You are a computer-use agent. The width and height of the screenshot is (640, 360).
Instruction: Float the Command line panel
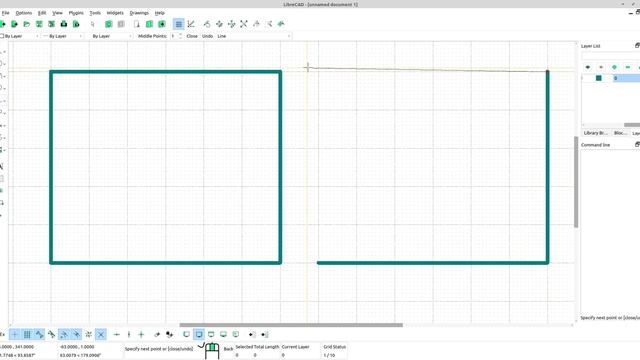click(637, 144)
